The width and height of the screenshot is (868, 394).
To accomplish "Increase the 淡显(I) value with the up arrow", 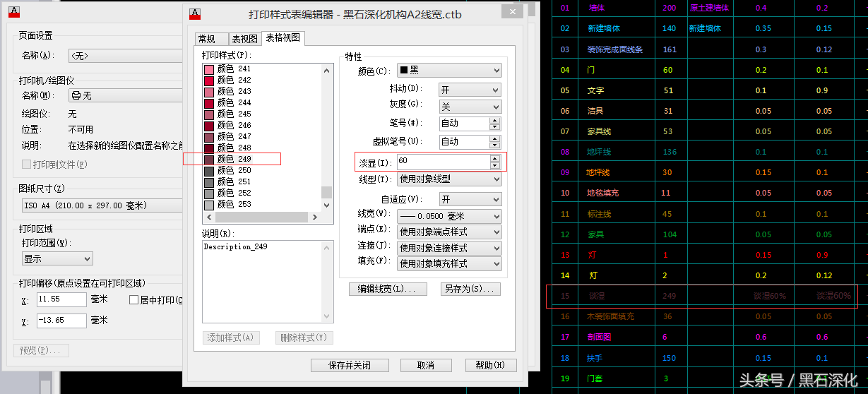I will pyautogui.click(x=495, y=158).
